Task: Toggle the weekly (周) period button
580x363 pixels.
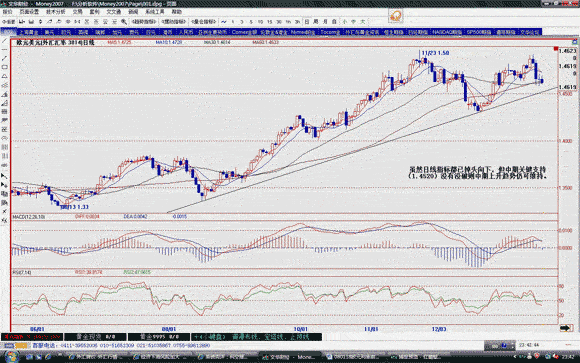Action: click(316, 22)
